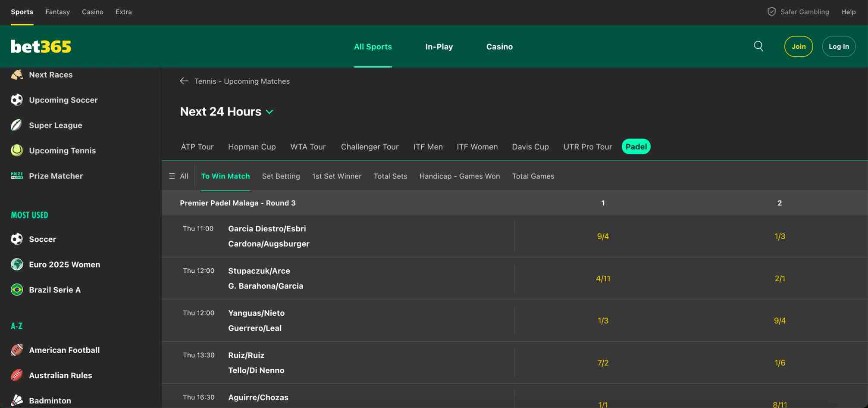Viewport: 868px width, 408px height.
Task: Click the American Football icon
Action: point(17,350)
